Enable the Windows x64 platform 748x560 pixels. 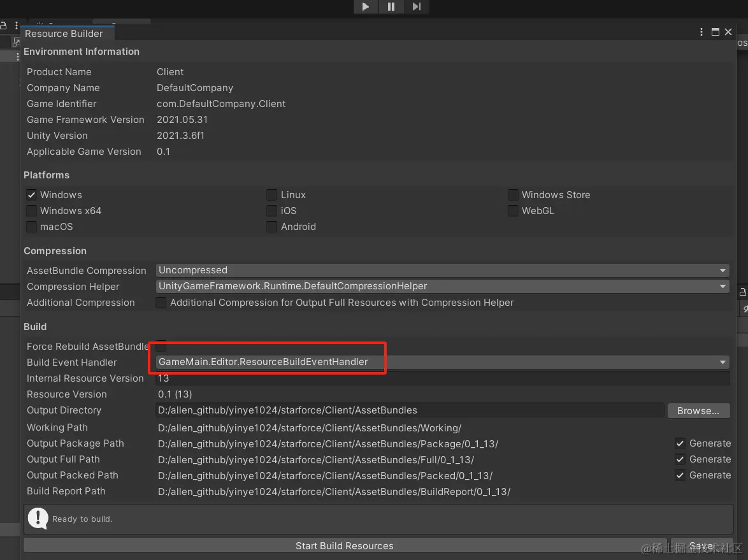click(x=31, y=211)
